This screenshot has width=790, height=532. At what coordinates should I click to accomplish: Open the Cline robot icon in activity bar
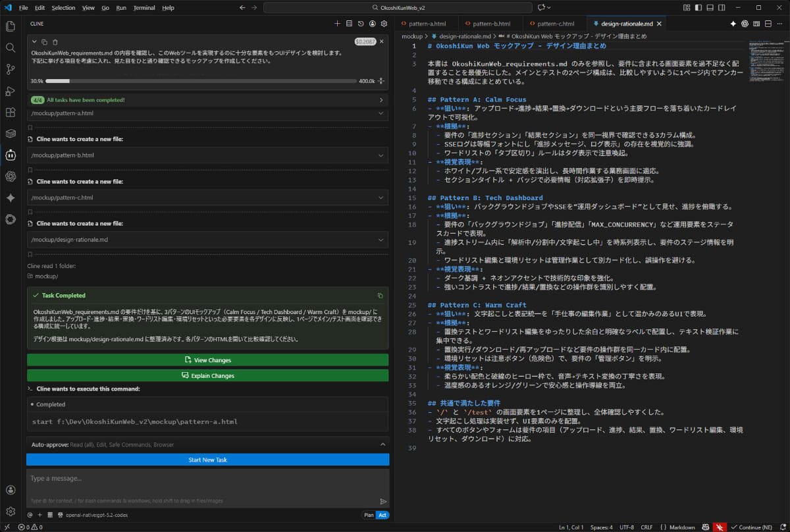(x=11, y=155)
